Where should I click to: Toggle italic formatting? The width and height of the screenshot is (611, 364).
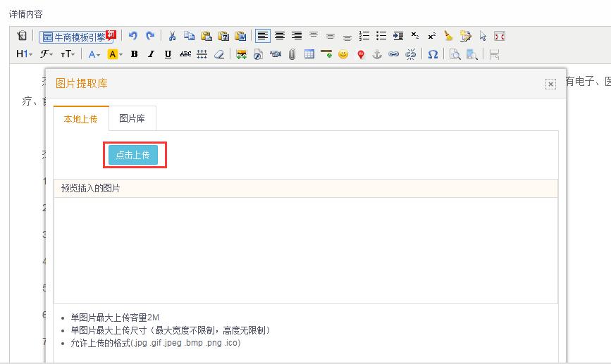[x=152, y=54]
